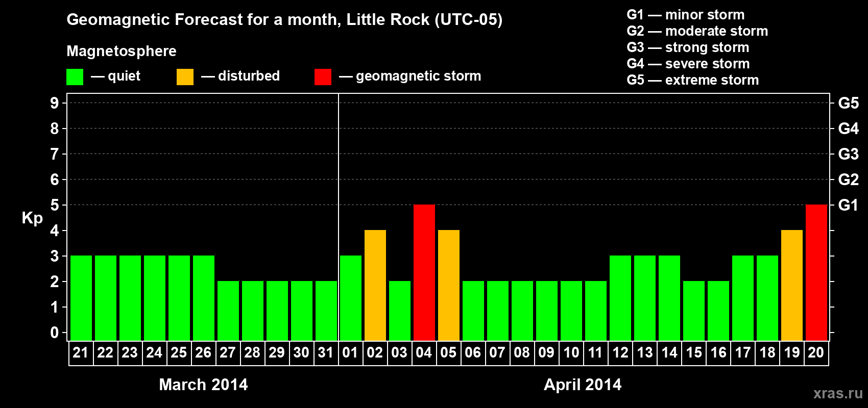868x408 pixels.
Task: Click the 'G3 — strong storm' legend line
Action: click(x=688, y=47)
